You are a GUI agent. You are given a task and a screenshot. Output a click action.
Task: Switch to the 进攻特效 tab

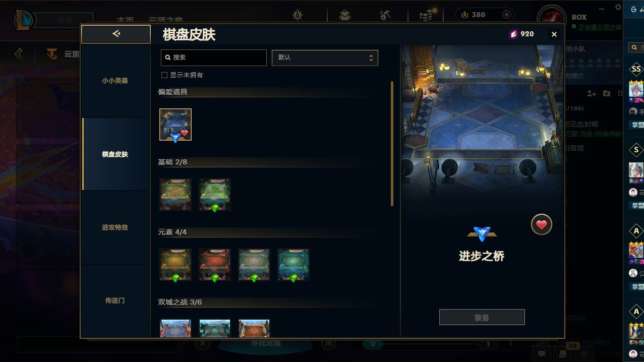[x=115, y=227]
